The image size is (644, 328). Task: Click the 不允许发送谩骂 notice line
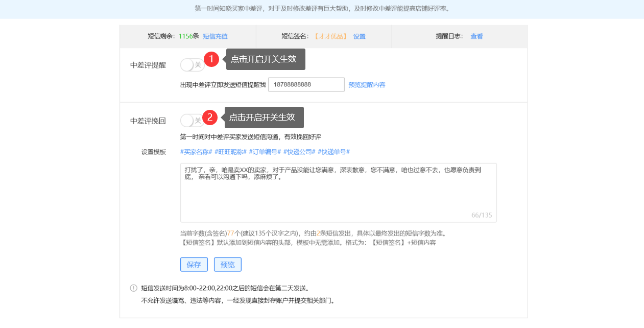pos(238,300)
